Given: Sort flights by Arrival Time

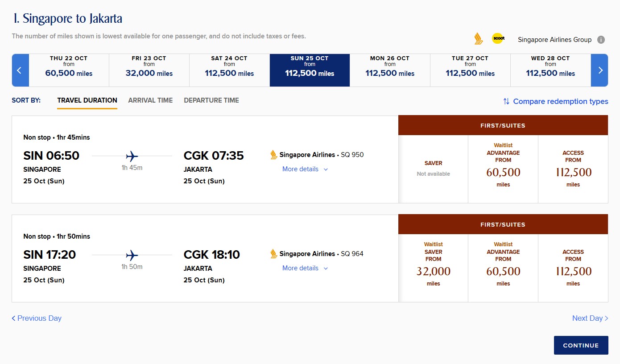Looking at the screenshot, I should tap(150, 100).
